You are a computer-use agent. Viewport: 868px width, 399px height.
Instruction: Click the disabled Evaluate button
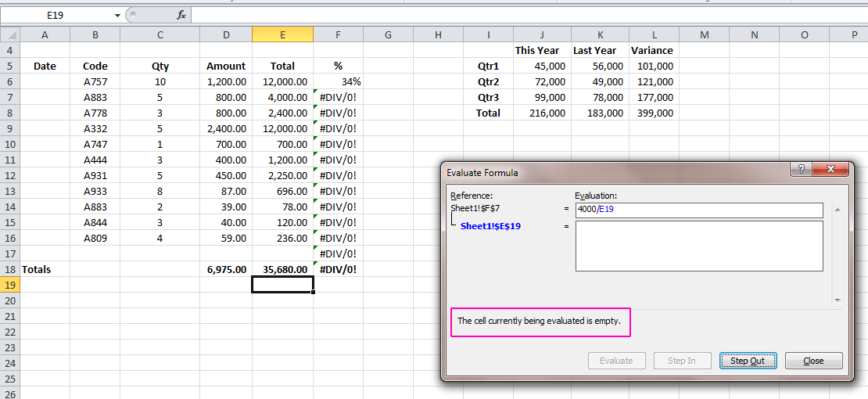616,361
